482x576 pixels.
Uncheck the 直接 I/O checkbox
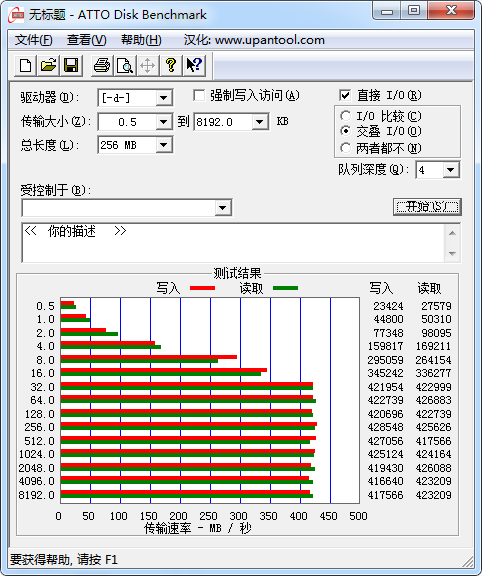pyautogui.click(x=345, y=96)
